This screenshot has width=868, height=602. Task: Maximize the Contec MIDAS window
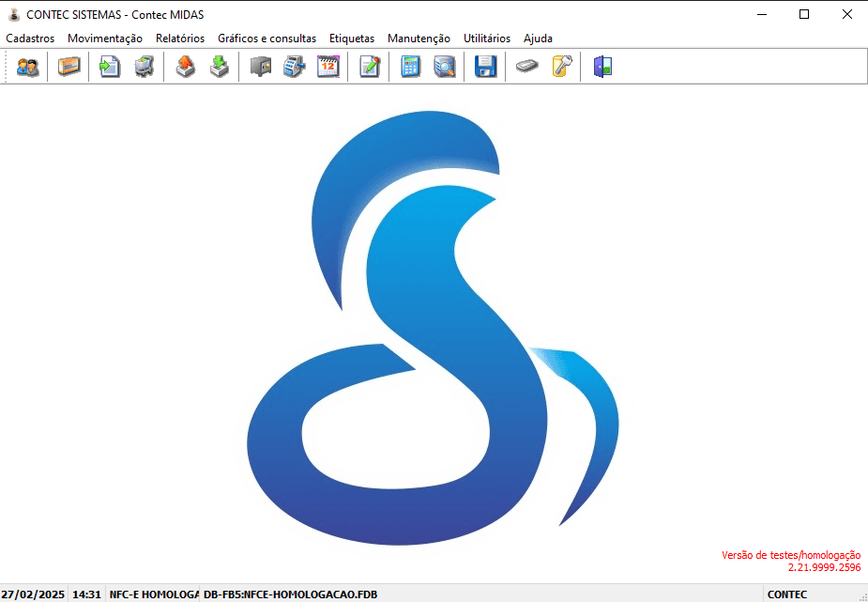click(x=804, y=15)
